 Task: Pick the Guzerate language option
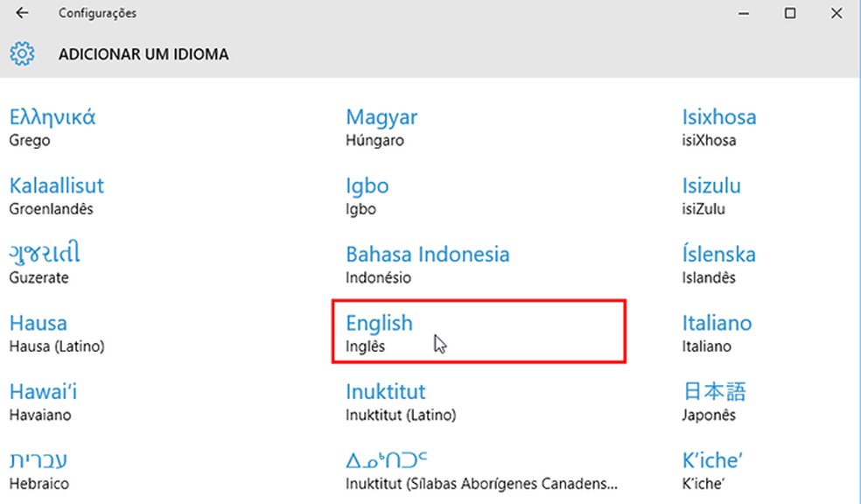point(45,264)
